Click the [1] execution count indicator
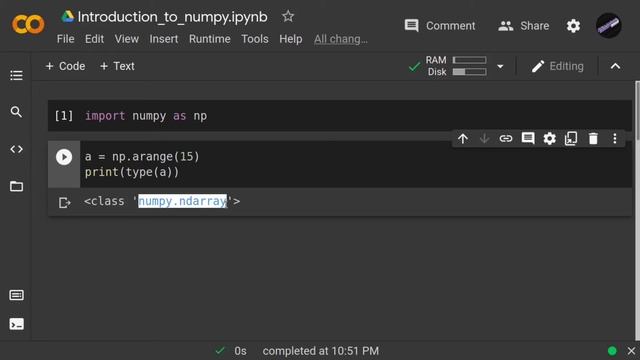640x360 pixels. point(64,116)
